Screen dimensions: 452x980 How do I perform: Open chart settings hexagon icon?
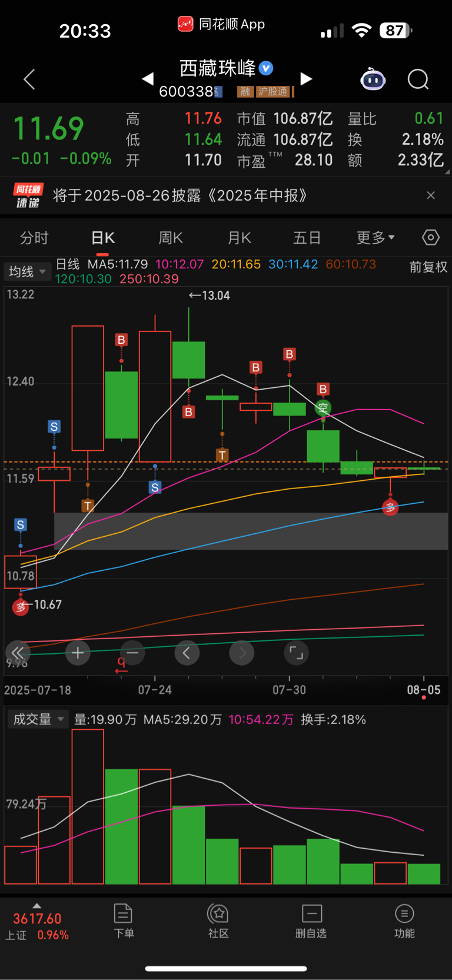coord(431,237)
